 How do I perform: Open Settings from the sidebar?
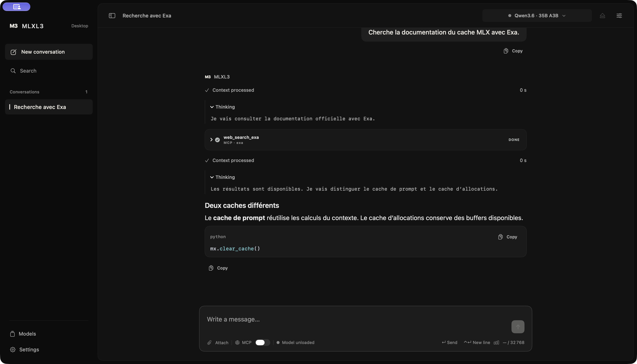pos(24,349)
